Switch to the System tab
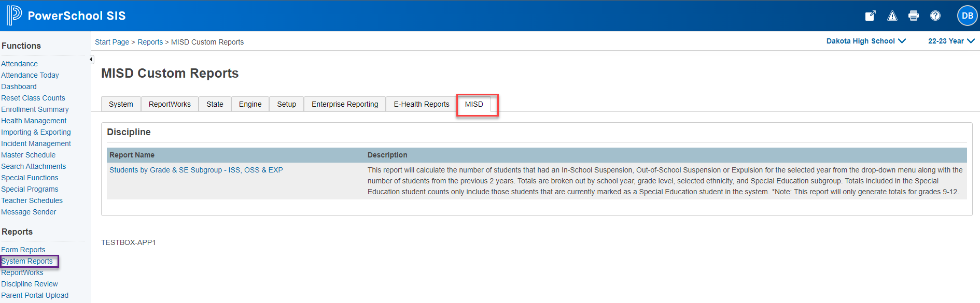Viewport: 980px width, 303px height. click(x=121, y=104)
